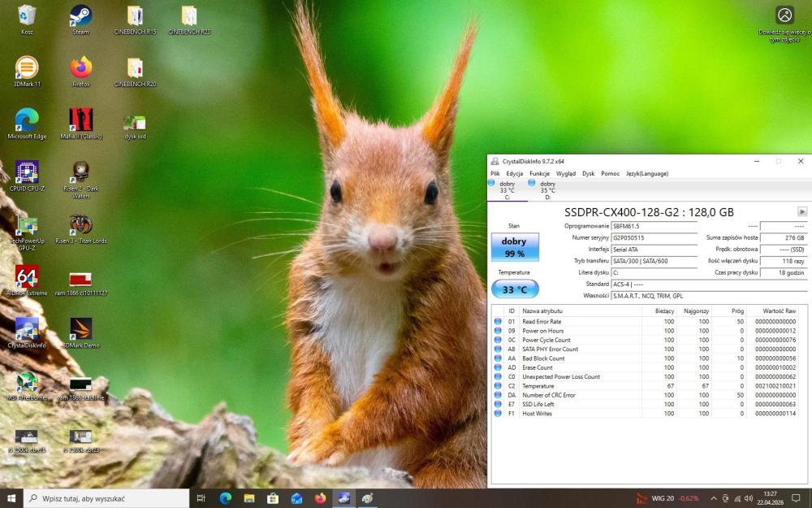Select the dysk ssd file icon
The width and height of the screenshot is (812, 508).
[x=135, y=127]
